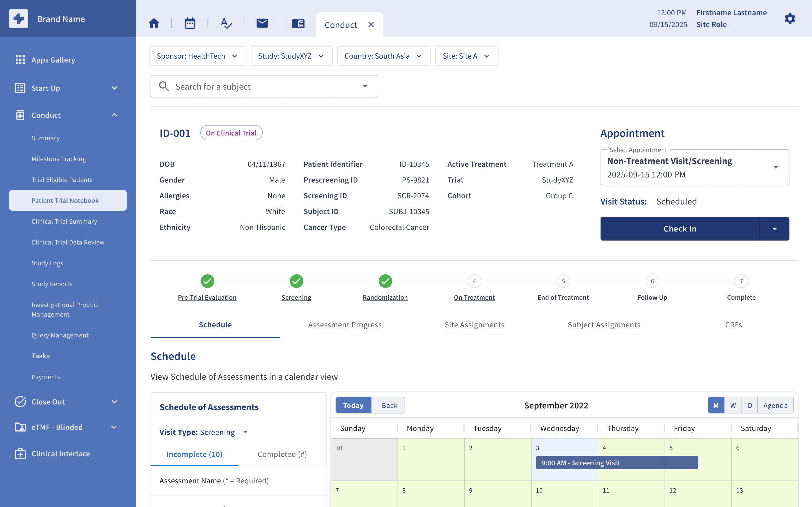Switch calendar to Day view (D)
Image resolution: width=812 pixels, height=507 pixels.
coord(750,405)
